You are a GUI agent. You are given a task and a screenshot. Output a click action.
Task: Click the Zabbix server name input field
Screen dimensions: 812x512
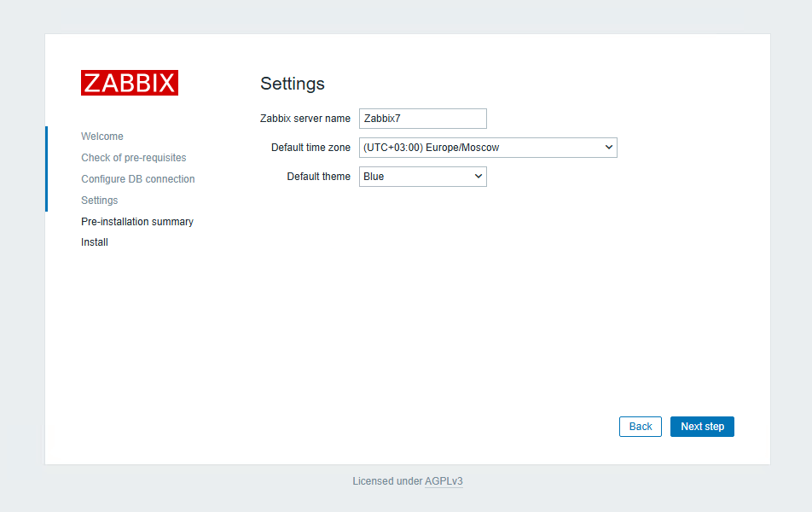[x=422, y=119]
